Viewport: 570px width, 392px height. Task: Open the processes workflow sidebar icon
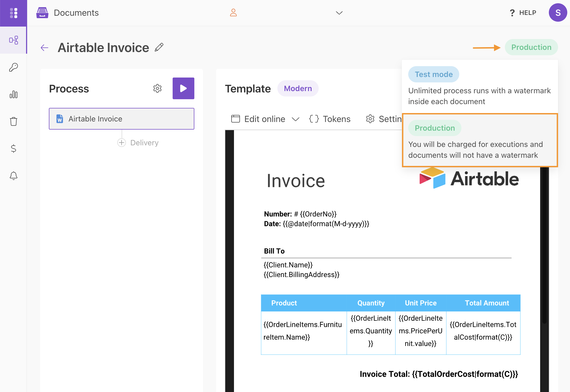point(14,40)
